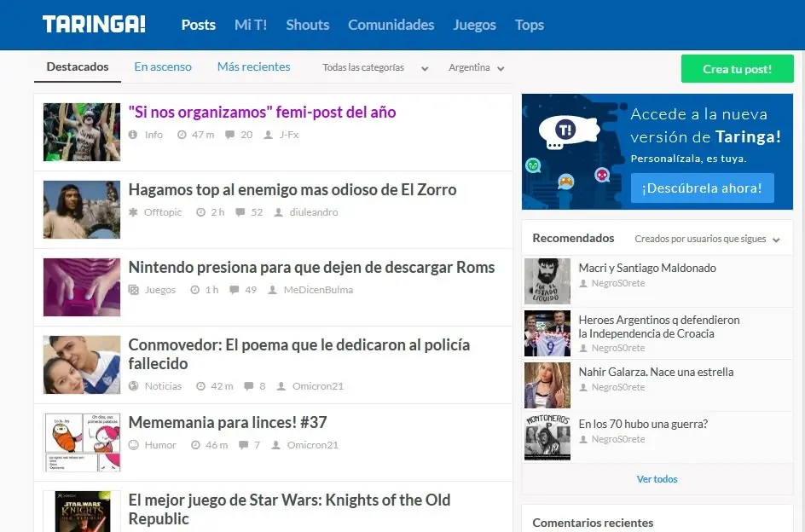Click the Humor smiley category icon
This screenshot has width=805, height=532.
point(134,445)
